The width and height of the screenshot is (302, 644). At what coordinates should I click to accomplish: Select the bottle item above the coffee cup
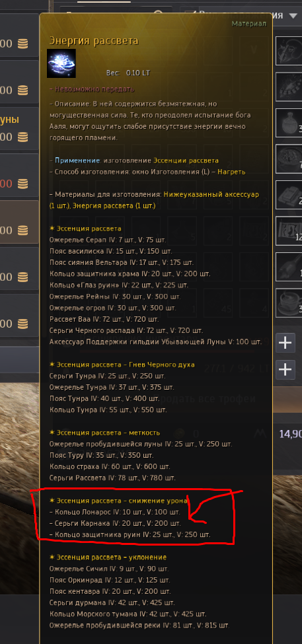289,266
